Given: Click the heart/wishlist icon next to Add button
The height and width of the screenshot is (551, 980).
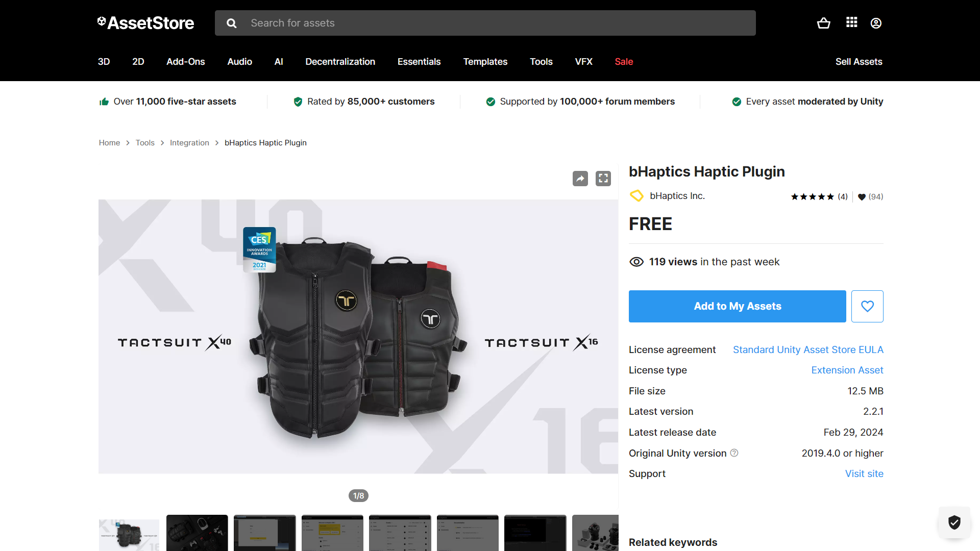Looking at the screenshot, I should 867,306.
